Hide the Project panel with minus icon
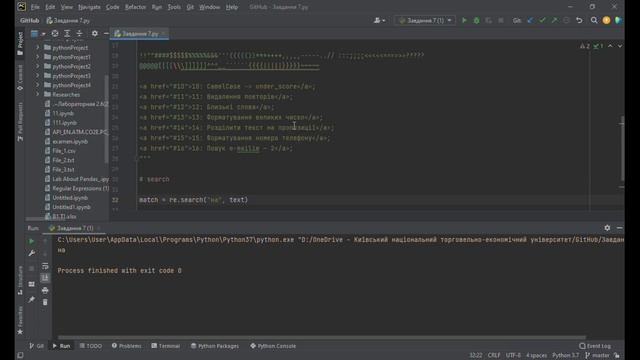Screen dimensions: 640x360 [106, 33]
